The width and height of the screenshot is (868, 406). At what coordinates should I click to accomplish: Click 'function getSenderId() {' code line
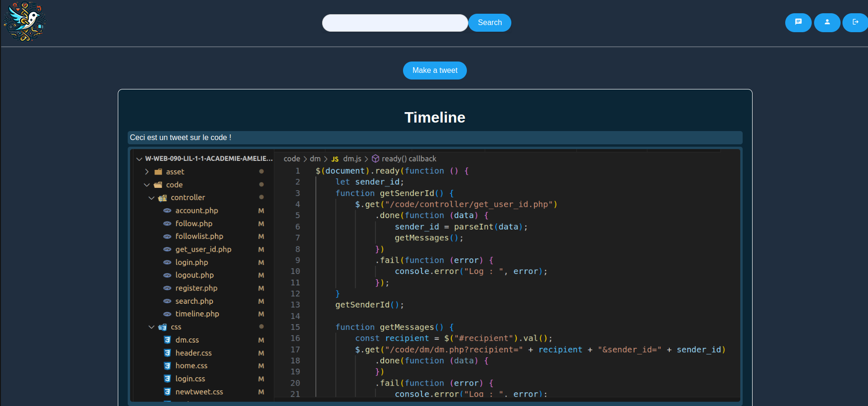click(x=395, y=193)
